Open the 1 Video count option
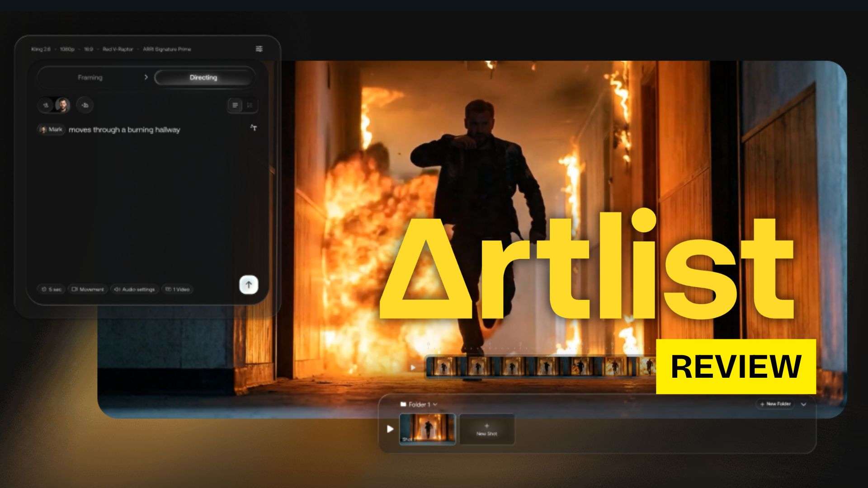 tap(177, 289)
